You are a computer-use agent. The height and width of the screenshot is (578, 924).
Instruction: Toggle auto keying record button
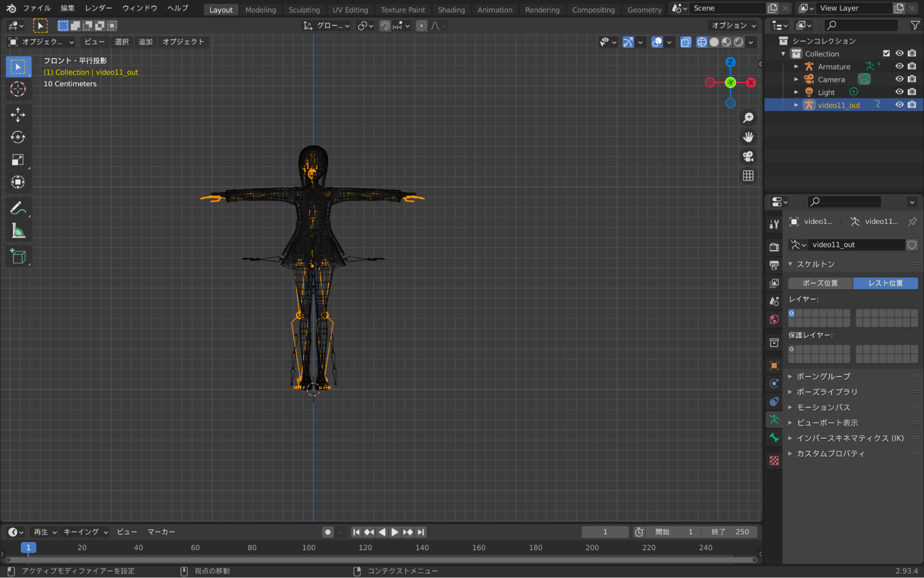328,532
